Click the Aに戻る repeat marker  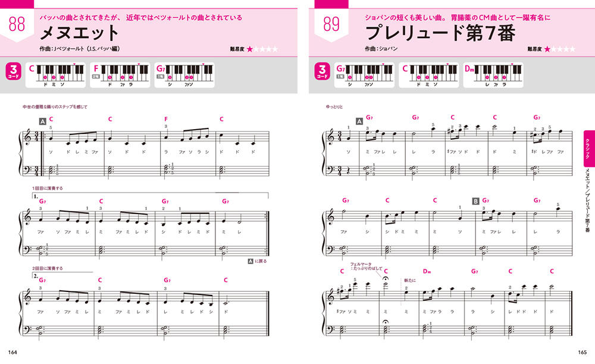[257, 261]
